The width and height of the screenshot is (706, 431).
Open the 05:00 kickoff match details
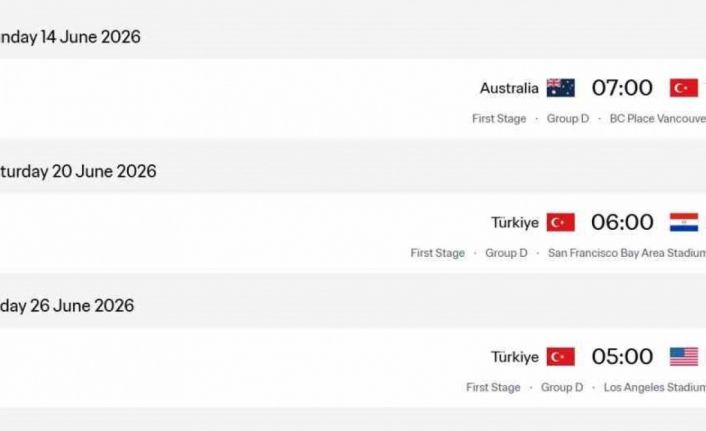(622, 357)
